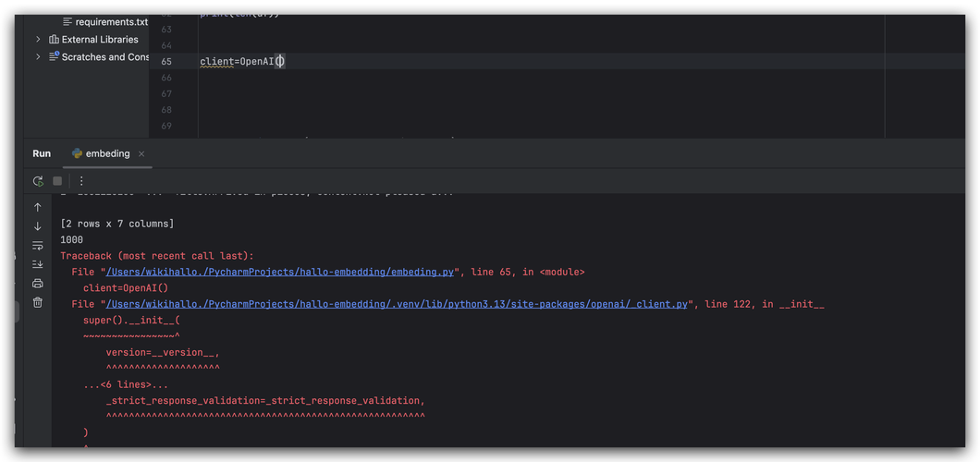
Task: Stop the running process
Action: click(x=57, y=181)
